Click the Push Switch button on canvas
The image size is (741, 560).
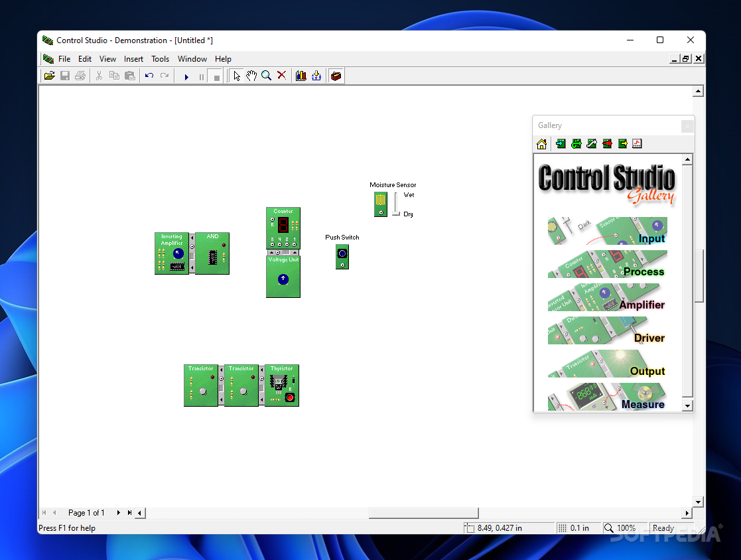coord(342,253)
